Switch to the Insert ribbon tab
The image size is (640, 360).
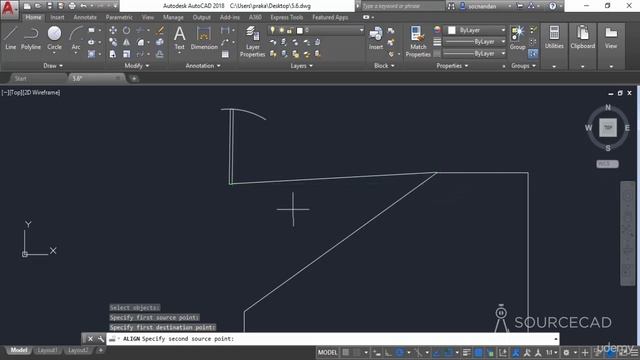point(57,17)
